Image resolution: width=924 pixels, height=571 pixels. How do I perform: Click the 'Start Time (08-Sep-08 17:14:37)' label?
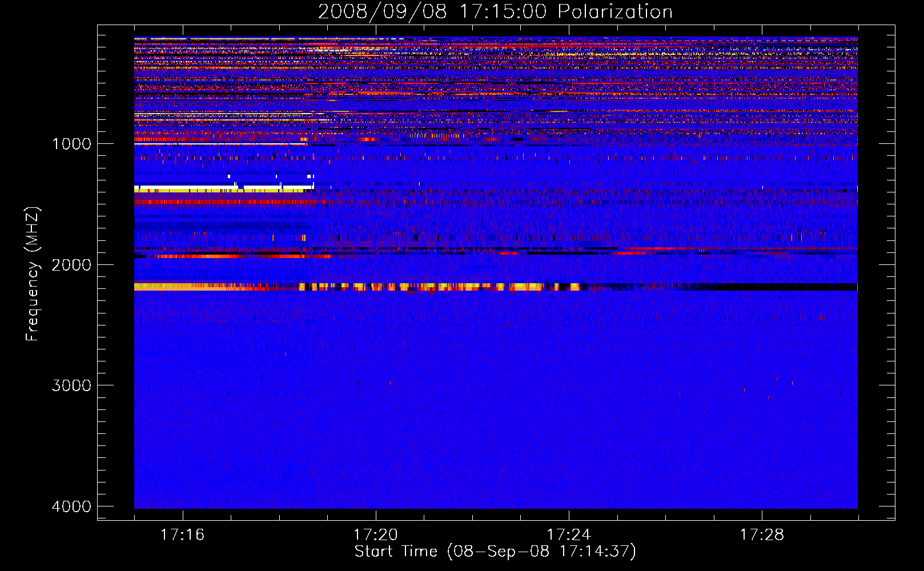(495, 552)
